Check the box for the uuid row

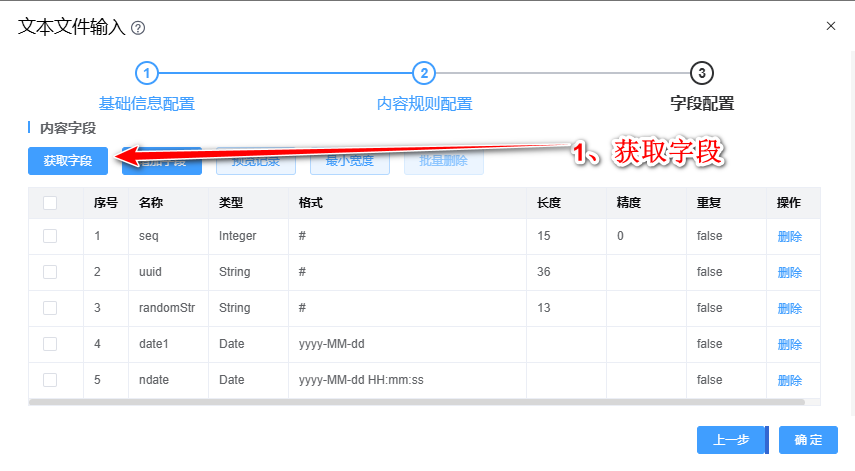(x=50, y=272)
